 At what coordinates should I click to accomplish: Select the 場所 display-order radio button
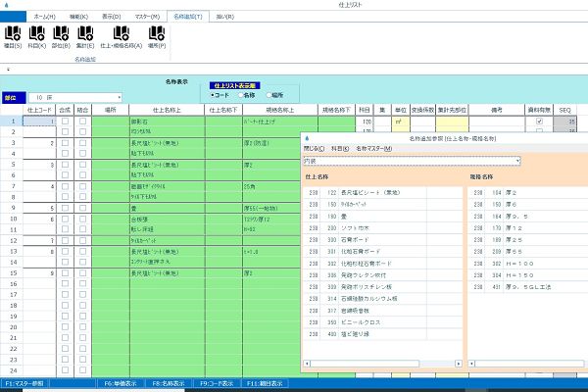pyautogui.click(x=269, y=95)
